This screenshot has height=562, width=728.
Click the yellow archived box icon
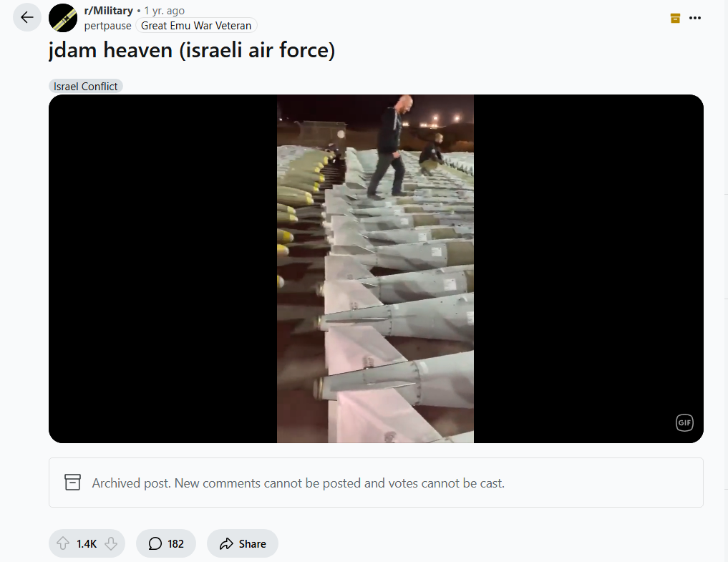pyautogui.click(x=675, y=18)
